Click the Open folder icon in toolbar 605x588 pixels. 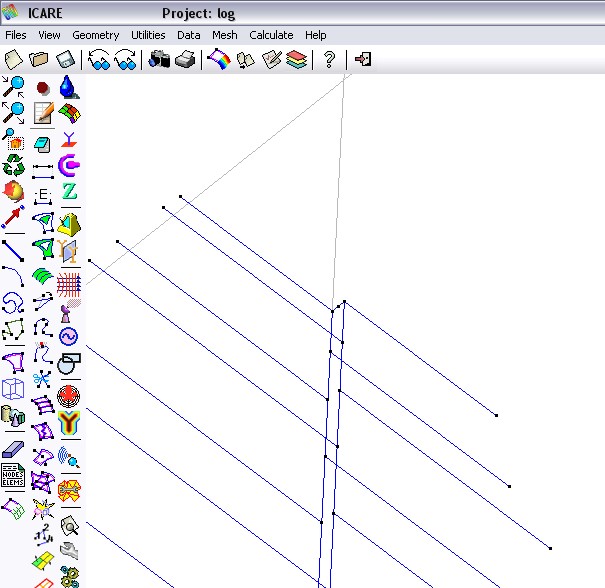pos(39,60)
